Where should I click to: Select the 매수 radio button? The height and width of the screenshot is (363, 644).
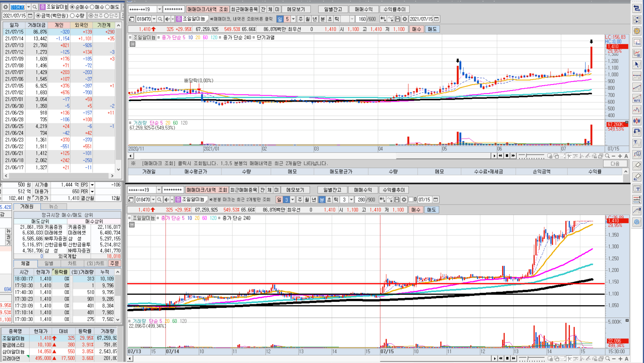coord(93,7)
